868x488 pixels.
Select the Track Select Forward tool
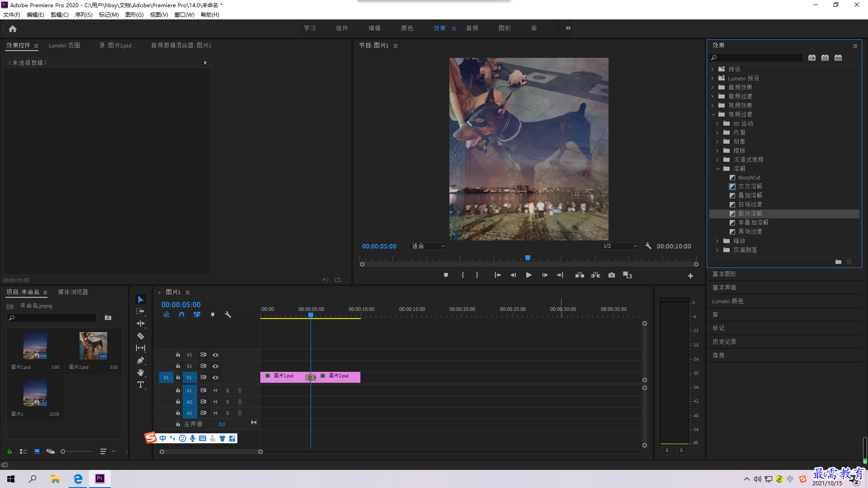(141, 311)
